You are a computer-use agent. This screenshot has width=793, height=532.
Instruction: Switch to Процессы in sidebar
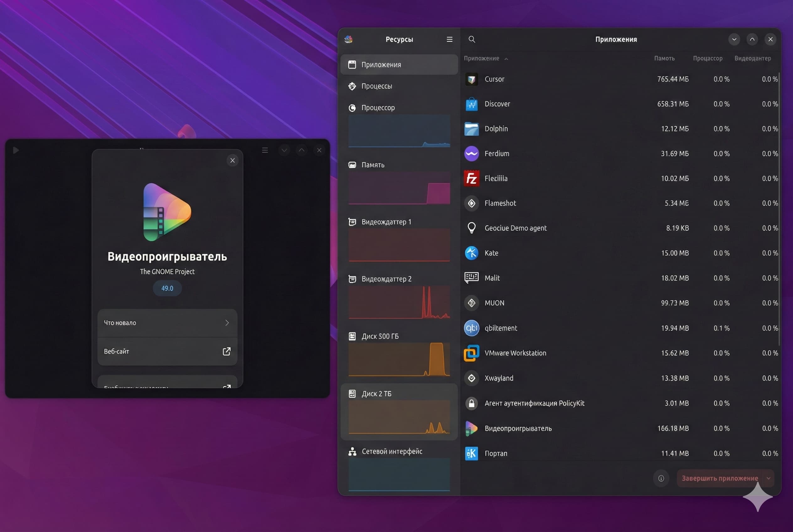point(399,86)
